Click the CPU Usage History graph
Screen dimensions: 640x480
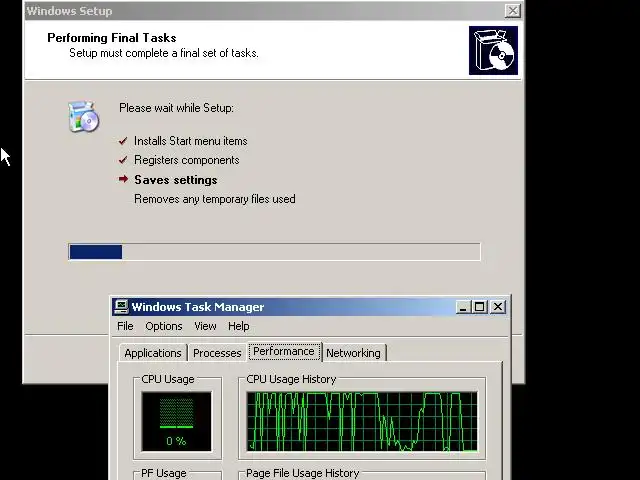[362, 422]
